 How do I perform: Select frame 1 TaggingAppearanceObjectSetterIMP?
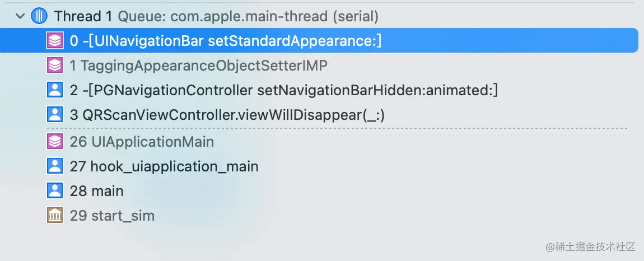[x=199, y=66]
